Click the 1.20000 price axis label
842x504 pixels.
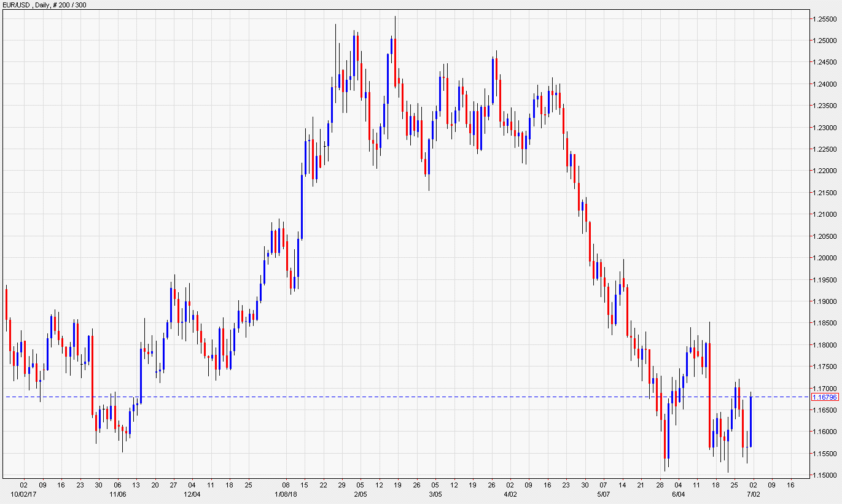(826, 258)
